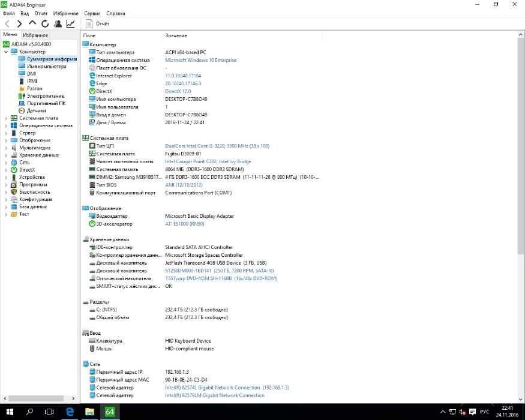The height and width of the screenshot is (420, 525).
Task: Open the Intel Cougar Point C202 chipset link
Action: click(x=208, y=161)
